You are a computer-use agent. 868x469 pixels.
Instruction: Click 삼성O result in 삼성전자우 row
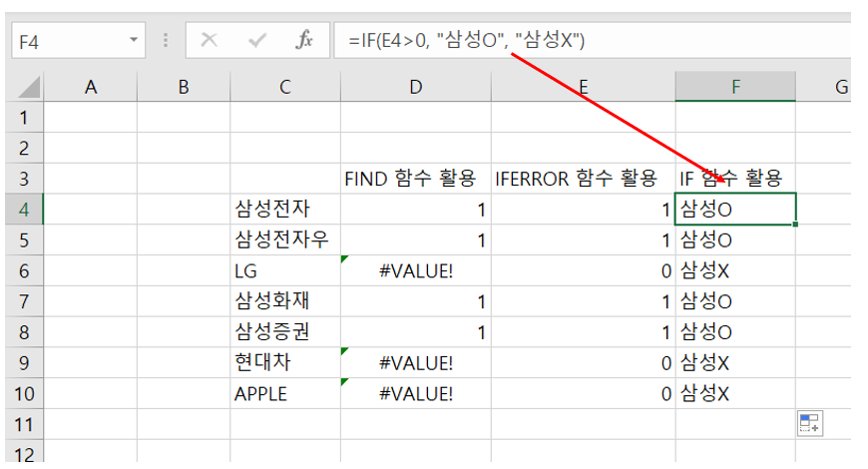click(x=735, y=240)
